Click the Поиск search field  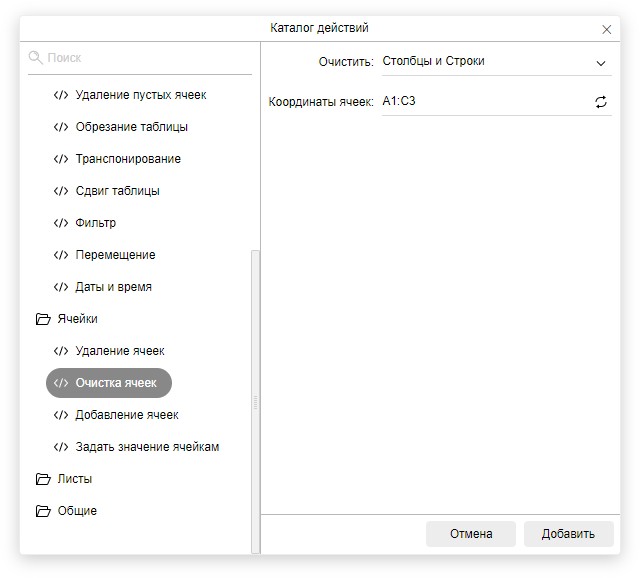pos(145,58)
